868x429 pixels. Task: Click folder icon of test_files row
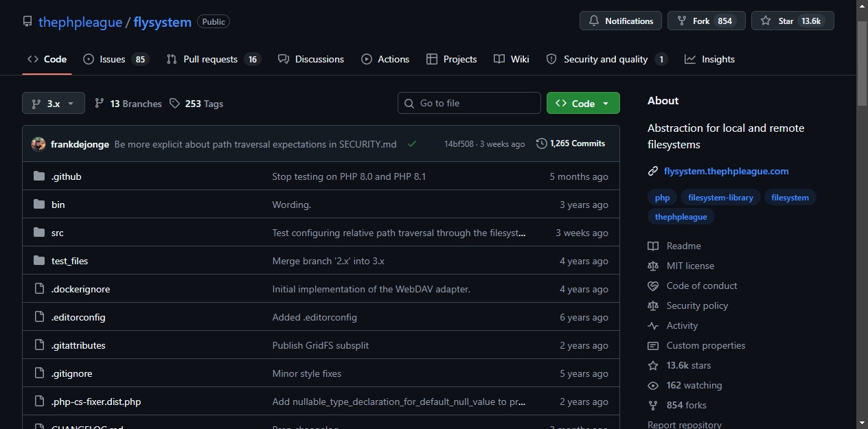pos(39,261)
